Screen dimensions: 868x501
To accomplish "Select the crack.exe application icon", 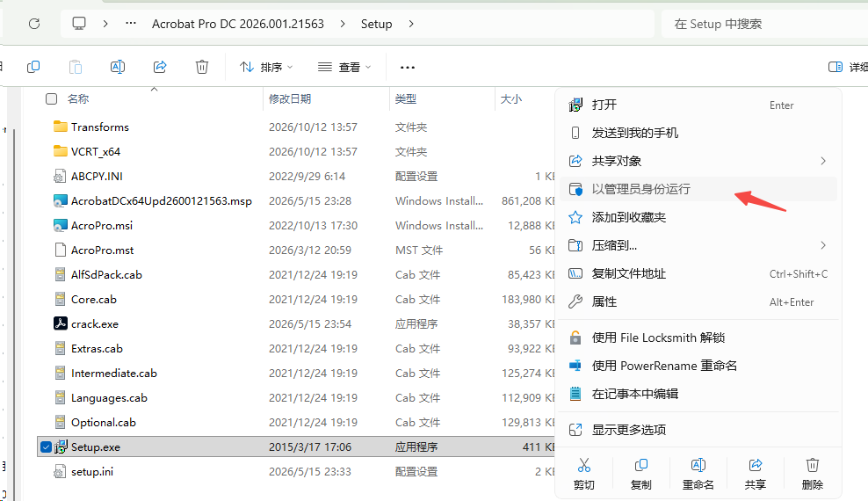I will point(60,323).
